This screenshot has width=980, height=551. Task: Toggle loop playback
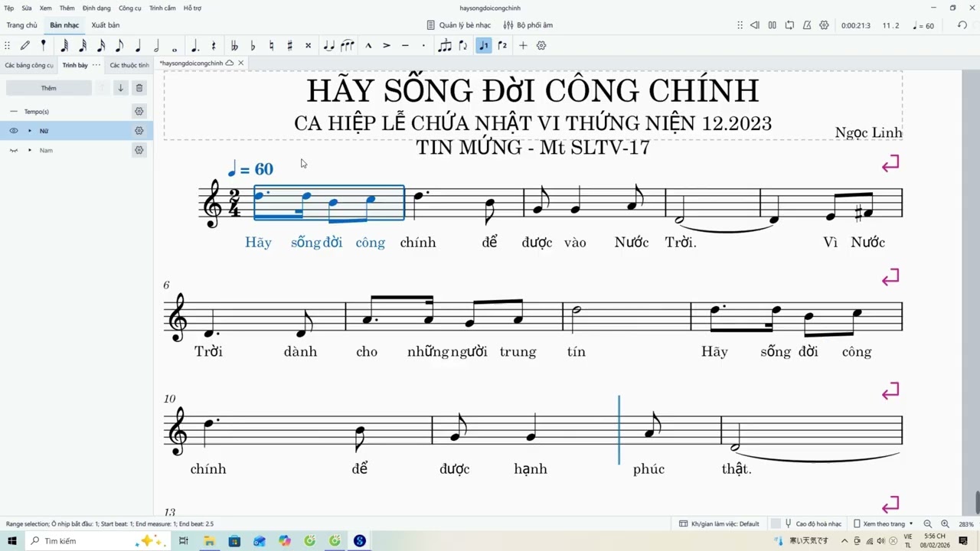(x=790, y=25)
